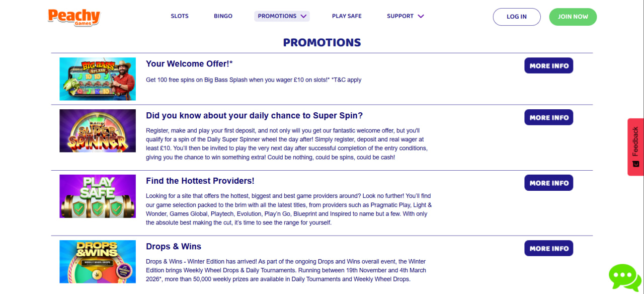Go to the Slots menu item
Screen dimensions: 644x294
(180, 16)
